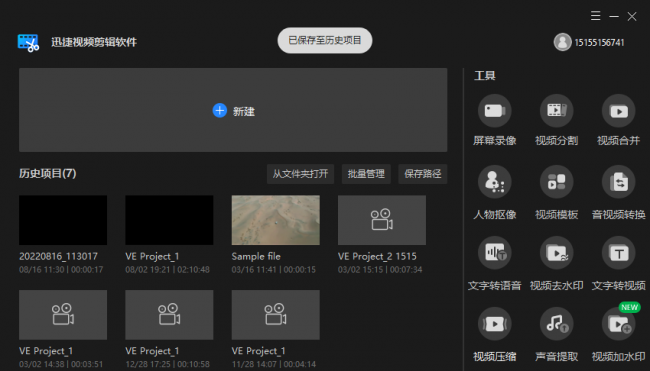Click the 'Sample file' name label

tap(256, 256)
